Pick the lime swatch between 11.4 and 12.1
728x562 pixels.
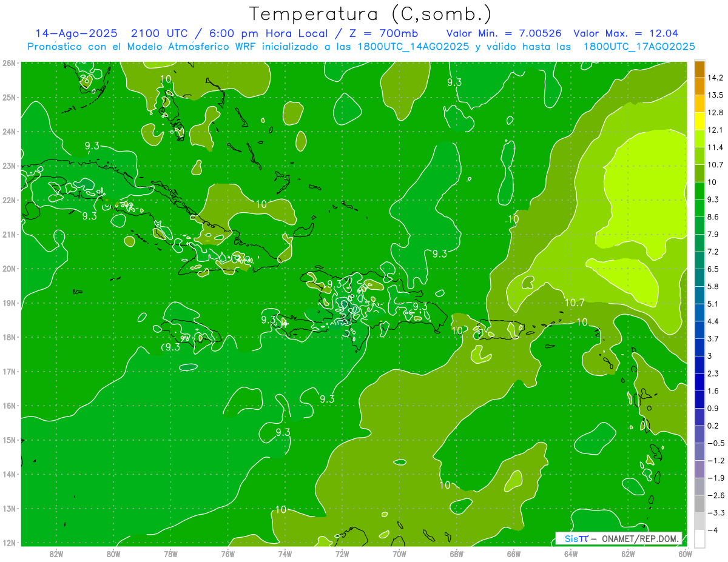coord(699,139)
